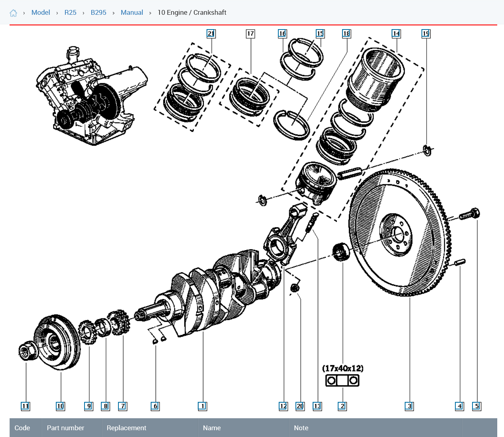Select flywheel callout number 3
The width and height of the screenshot is (504, 437).
tap(409, 406)
